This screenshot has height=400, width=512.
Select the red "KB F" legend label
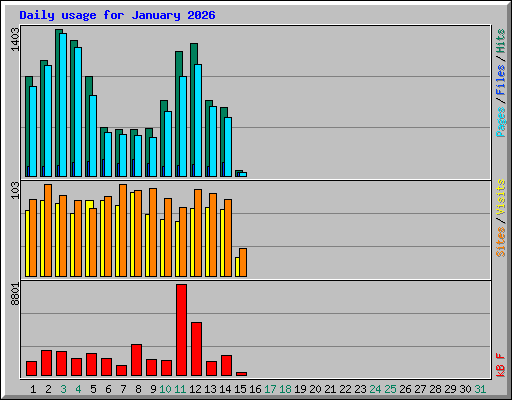pyautogui.click(x=501, y=365)
